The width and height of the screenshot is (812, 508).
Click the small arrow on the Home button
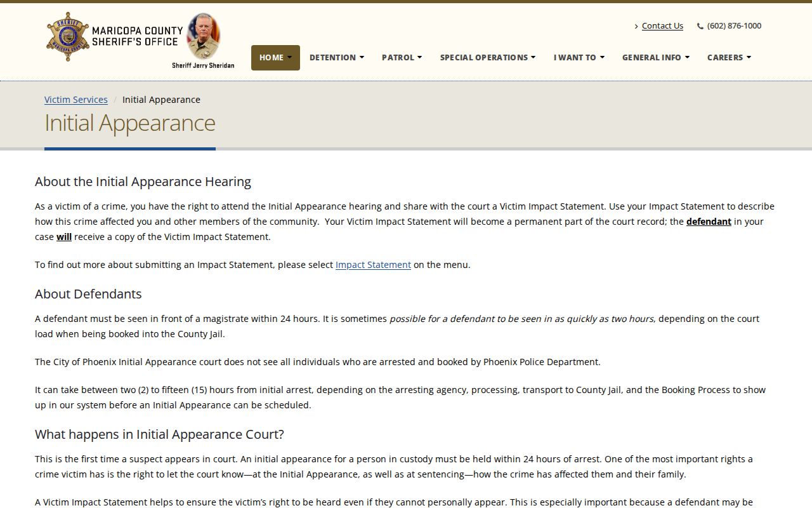coord(290,58)
